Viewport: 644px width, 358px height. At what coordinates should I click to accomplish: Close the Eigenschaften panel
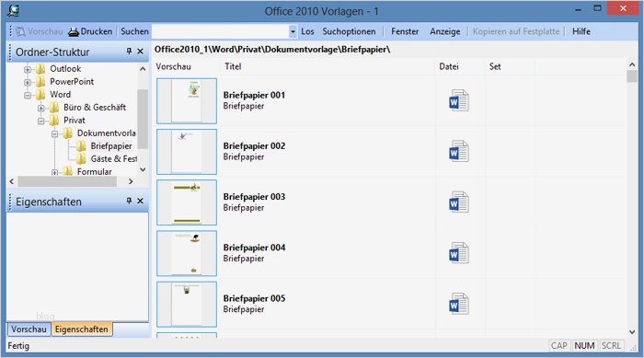coord(140,201)
